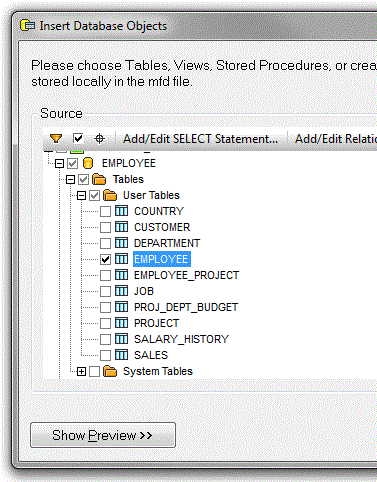377x482 pixels.
Task: Select the COUNTRY table row
Action: pyautogui.click(x=159, y=211)
